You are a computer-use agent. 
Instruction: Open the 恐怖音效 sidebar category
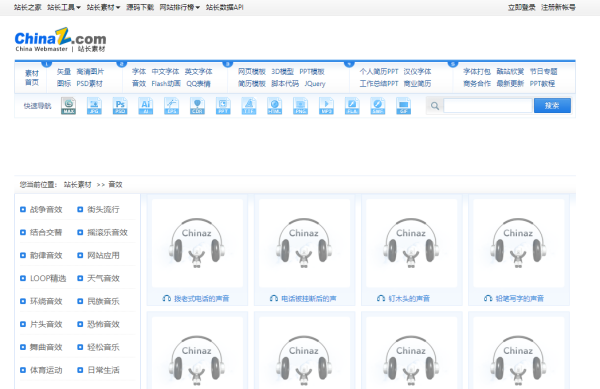click(103, 324)
